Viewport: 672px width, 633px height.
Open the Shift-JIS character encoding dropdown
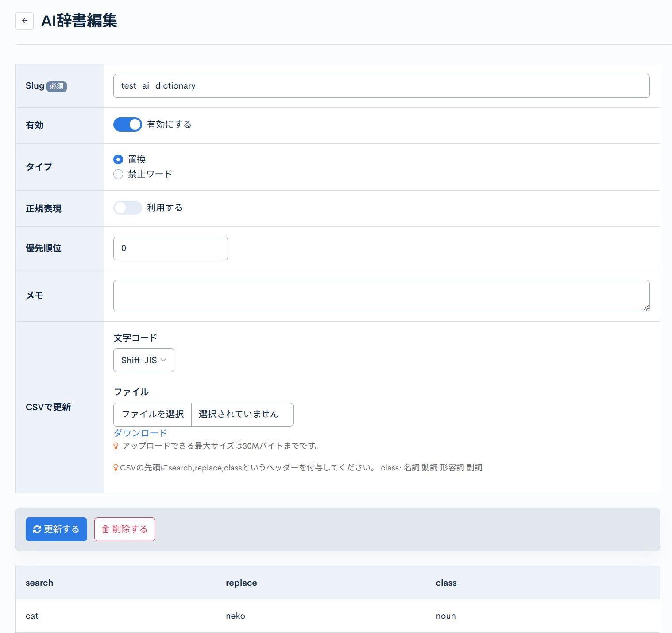tap(143, 360)
